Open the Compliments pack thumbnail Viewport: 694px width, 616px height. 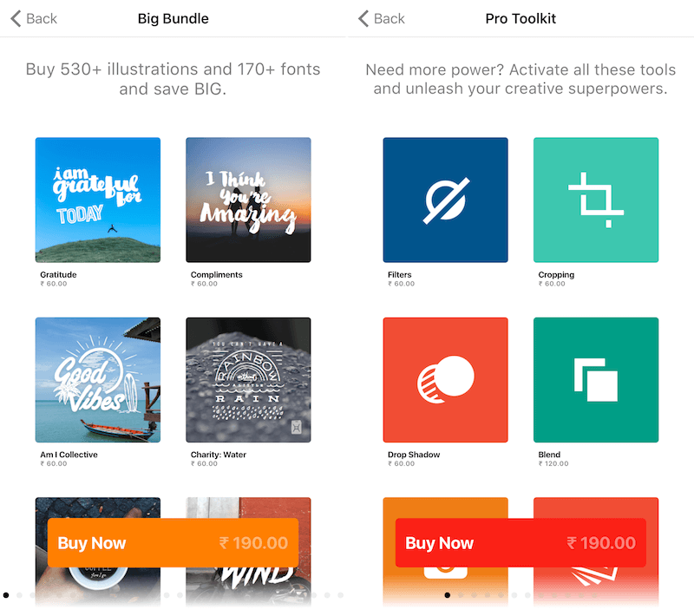pos(248,200)
